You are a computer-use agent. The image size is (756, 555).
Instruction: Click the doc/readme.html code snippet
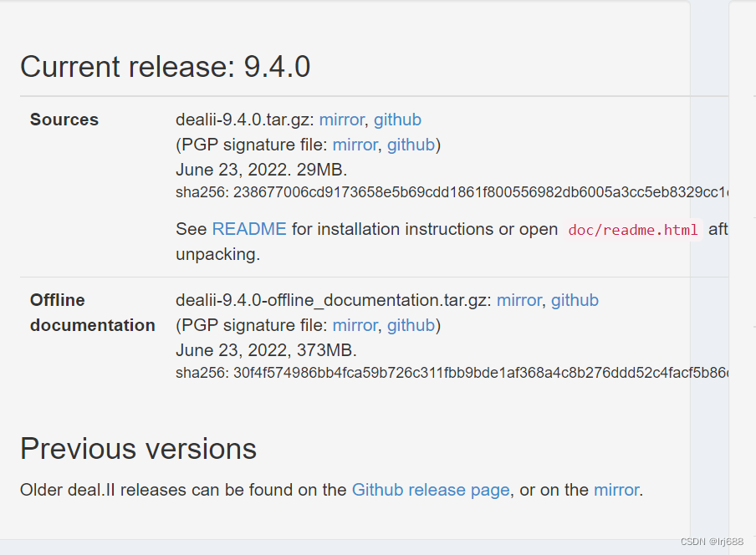632,230
